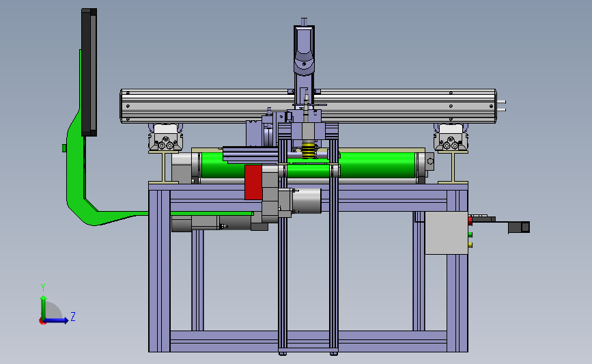Image resolution: width=592 pixels, height=364 pixels.
Task: Select the gray control box on the frame
Action: (447, 233)
